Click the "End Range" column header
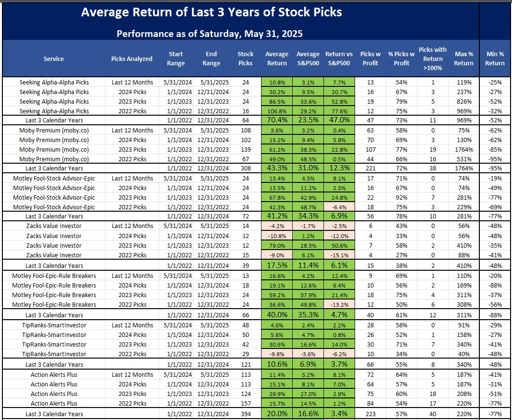 coord(211,59)
